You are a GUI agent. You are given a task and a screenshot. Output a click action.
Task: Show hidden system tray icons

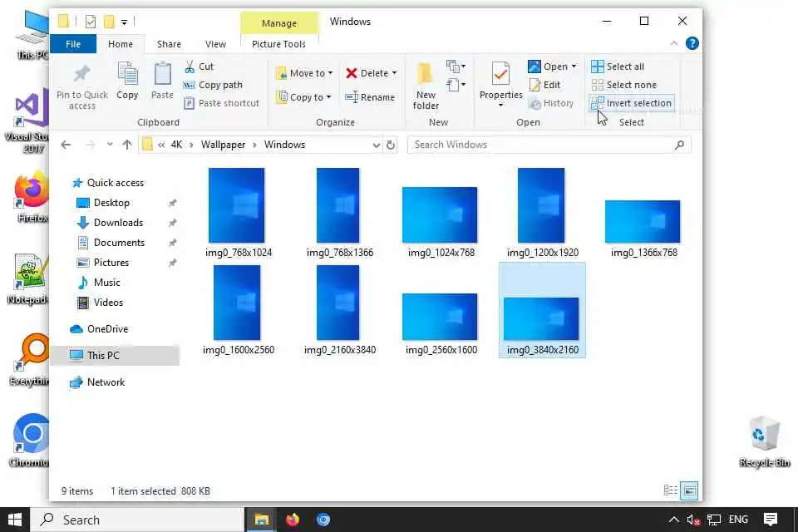tap(674, 520)
